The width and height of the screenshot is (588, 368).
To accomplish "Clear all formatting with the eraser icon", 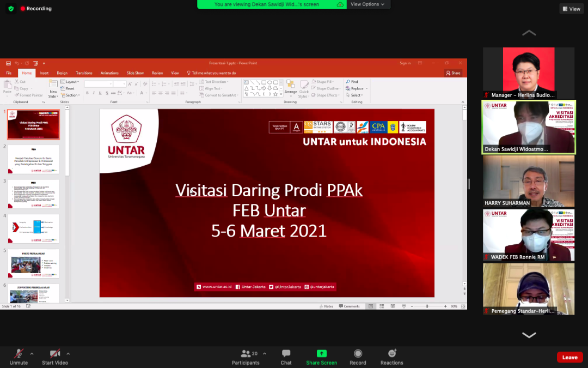I will pos(145,84).
